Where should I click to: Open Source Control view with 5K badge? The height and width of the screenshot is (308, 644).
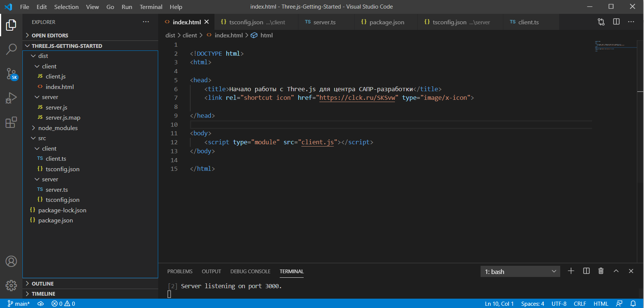[x=11, y=74]
